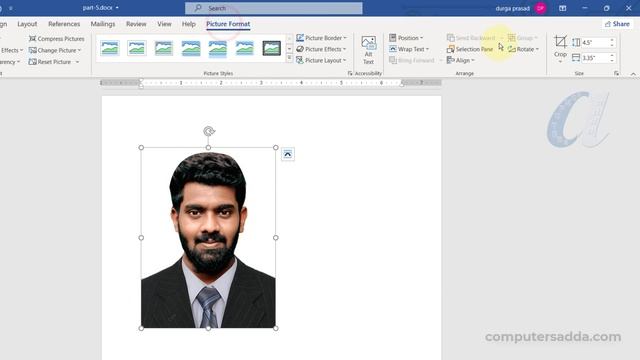Show the next row of Picture Styles
The height and width of the screenshot is (360, 640).
289,49
